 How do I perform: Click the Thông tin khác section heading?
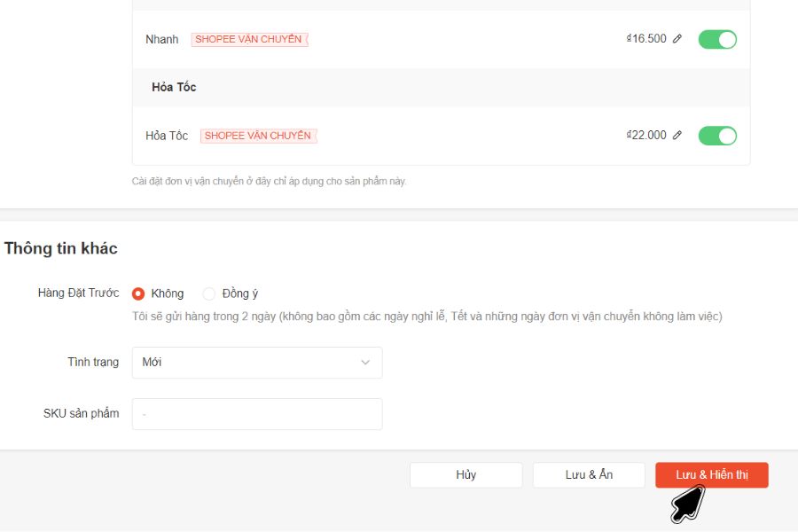(x=61, y=248)
